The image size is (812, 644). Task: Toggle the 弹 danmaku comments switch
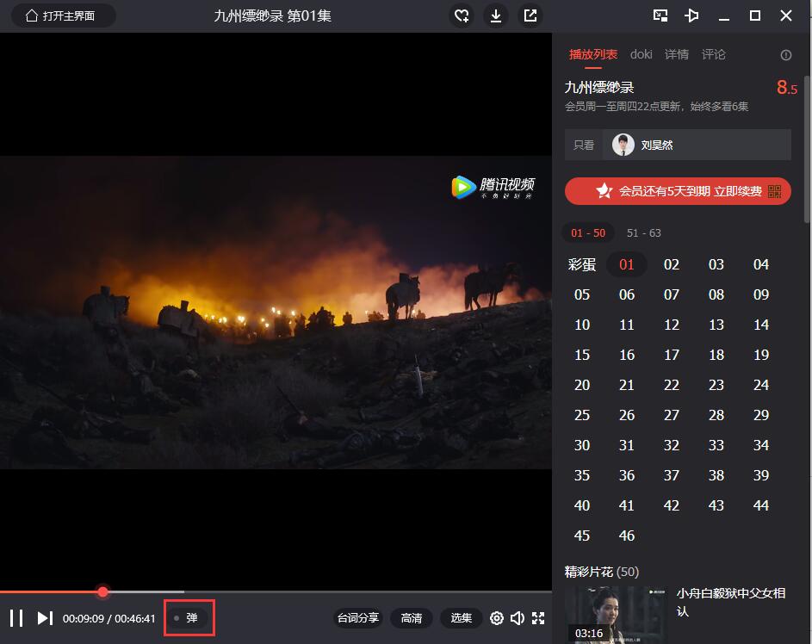189,617
